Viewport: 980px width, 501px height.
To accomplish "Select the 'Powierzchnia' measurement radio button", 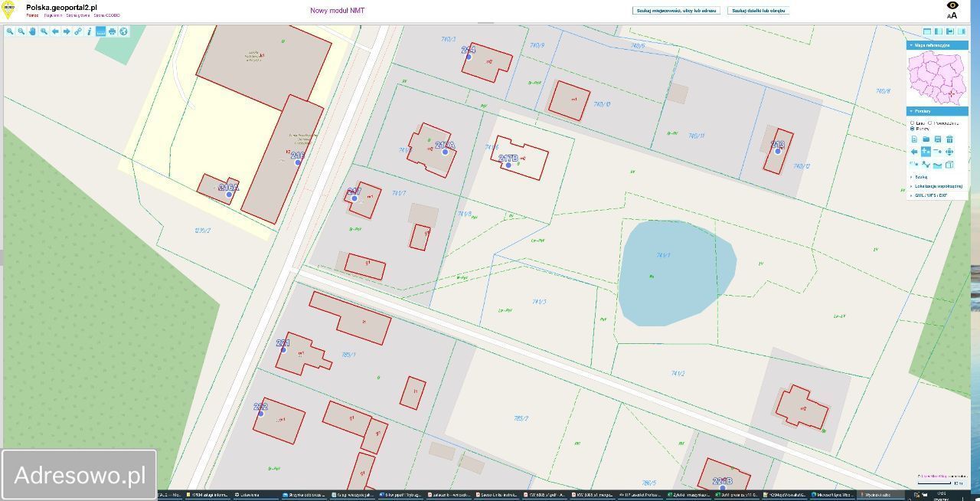I will pos(930,123).
